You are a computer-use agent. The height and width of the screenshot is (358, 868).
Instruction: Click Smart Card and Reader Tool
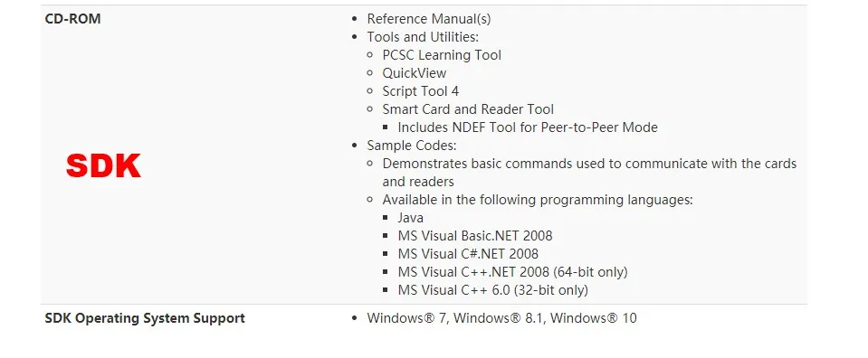coord(468,109)
